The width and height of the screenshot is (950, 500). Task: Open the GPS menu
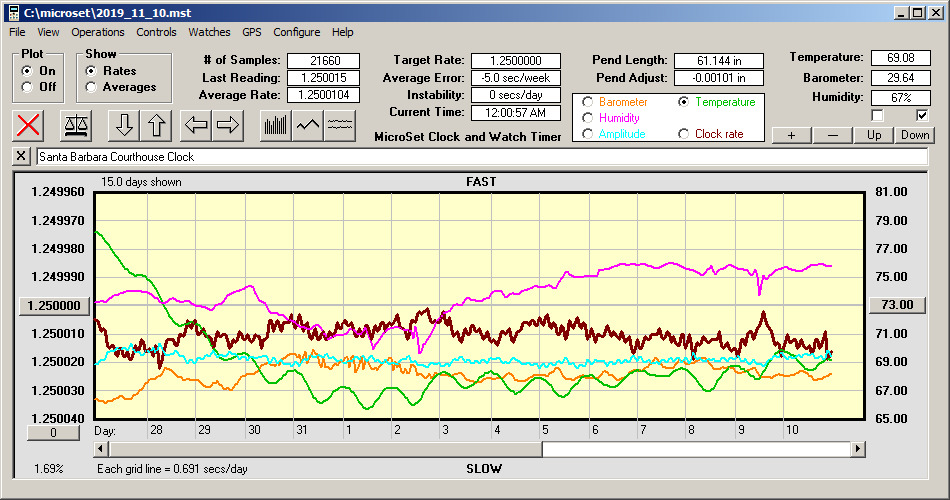251,32
